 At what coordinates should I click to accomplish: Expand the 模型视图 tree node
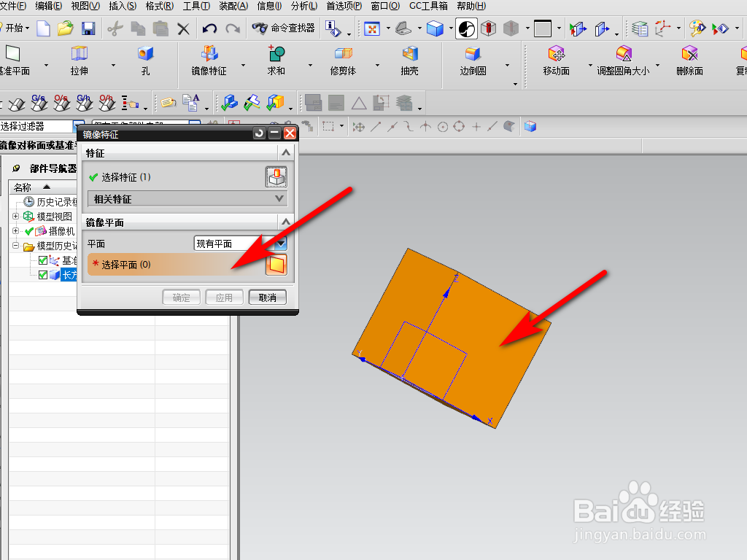15,217
